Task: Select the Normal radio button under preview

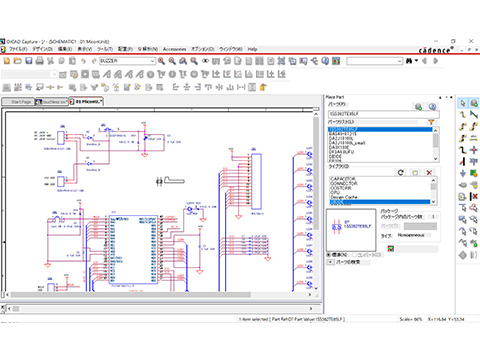Action: click(x=329, y=255)
